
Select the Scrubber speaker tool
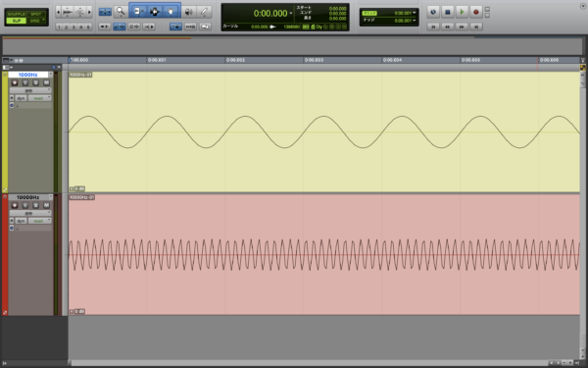click(188, 12)
